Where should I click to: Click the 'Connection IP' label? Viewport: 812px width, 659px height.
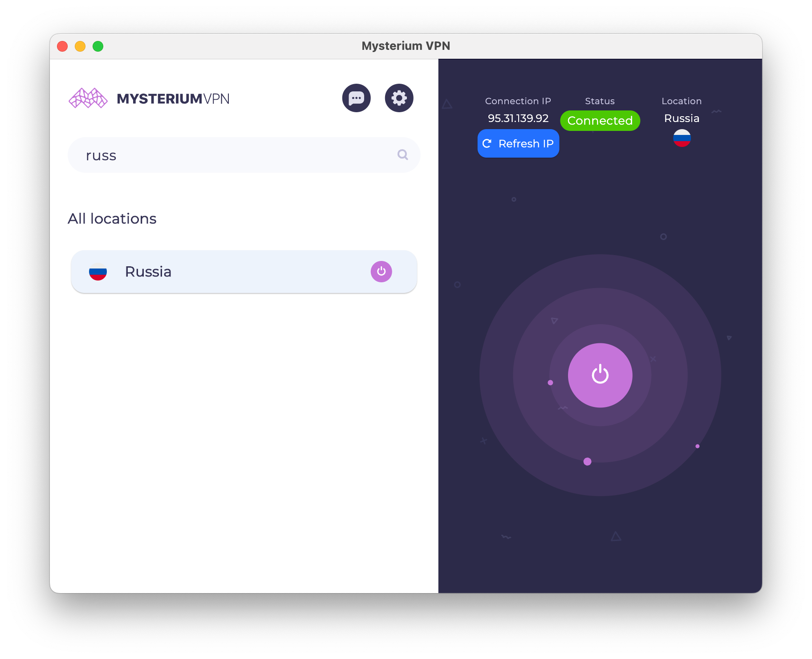pyautogui.click(x=518, y=101)
